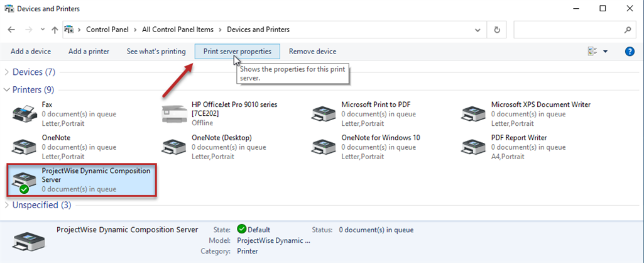Open the address bar history dropdown

(x=478, y=30)
